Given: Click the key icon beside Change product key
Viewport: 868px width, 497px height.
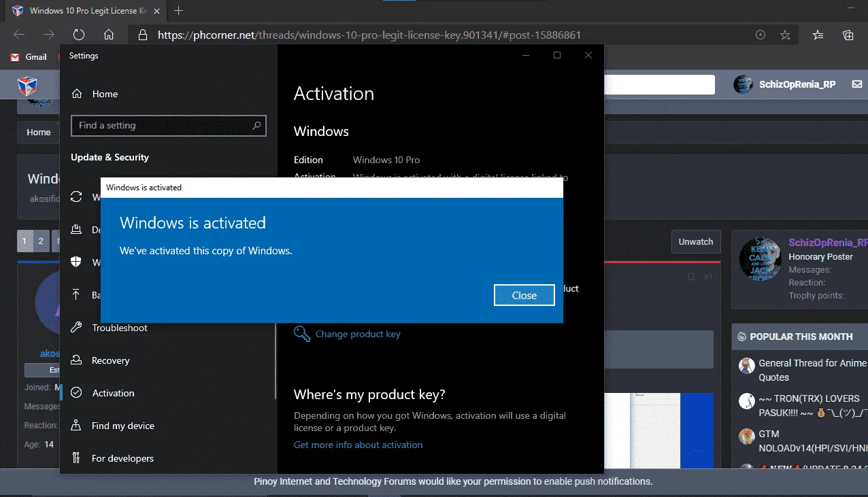Looking at the screenshot, I should click(x=301, y=334).
